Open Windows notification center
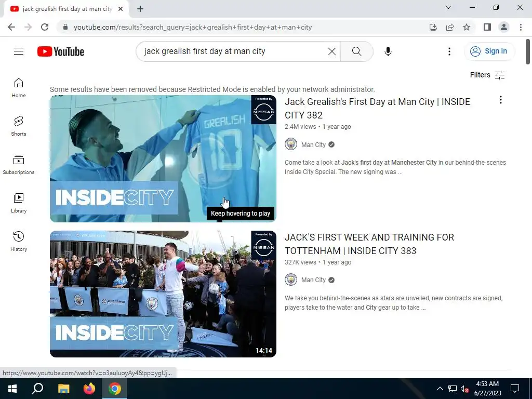The height and width of the screenshot is (399, 532). (515, 389)
